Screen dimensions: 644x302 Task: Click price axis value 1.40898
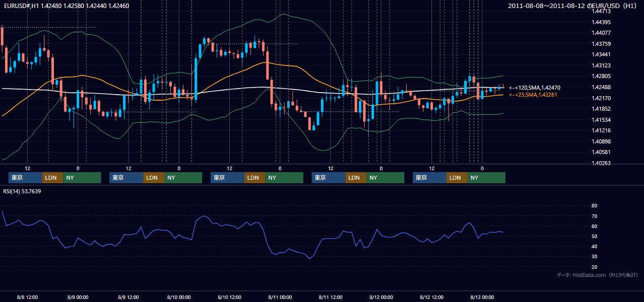[601, 141]
